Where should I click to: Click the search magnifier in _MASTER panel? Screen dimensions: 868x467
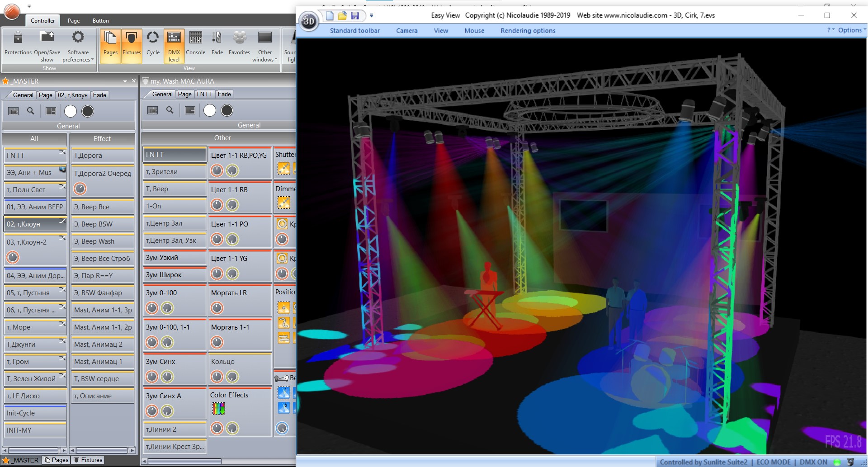click(x=31, y=111)
